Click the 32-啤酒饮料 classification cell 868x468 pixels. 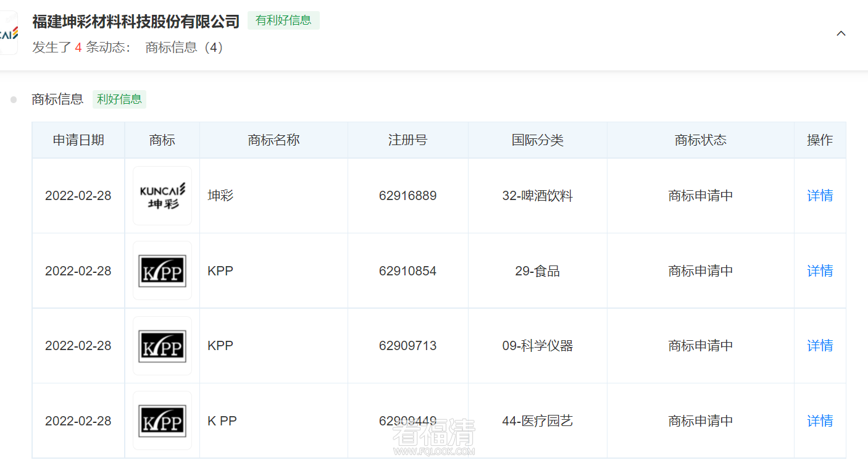537,195
